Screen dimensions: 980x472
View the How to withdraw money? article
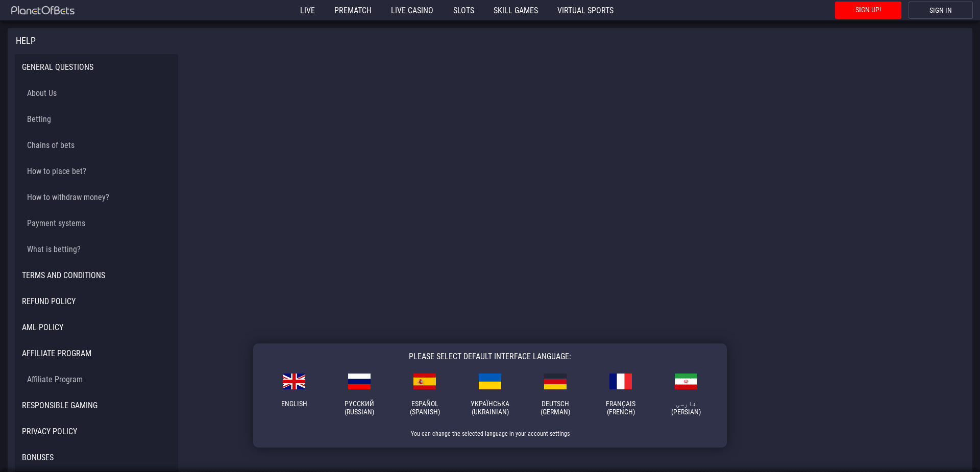pyautogui.click(x=68, y=197)
